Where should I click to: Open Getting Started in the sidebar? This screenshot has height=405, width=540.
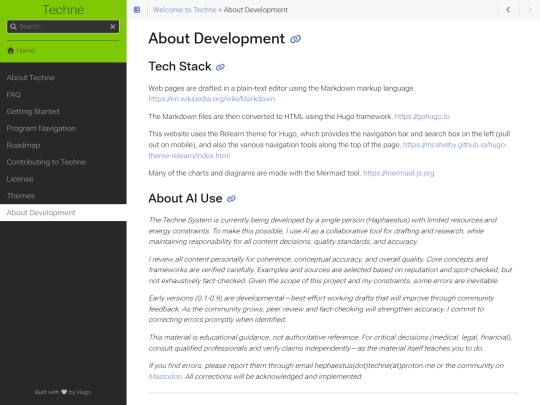click(x=33, y=111)
